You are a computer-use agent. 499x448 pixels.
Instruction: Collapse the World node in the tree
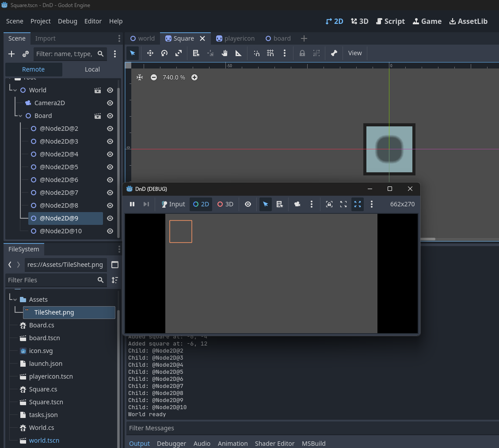point(15,90)
